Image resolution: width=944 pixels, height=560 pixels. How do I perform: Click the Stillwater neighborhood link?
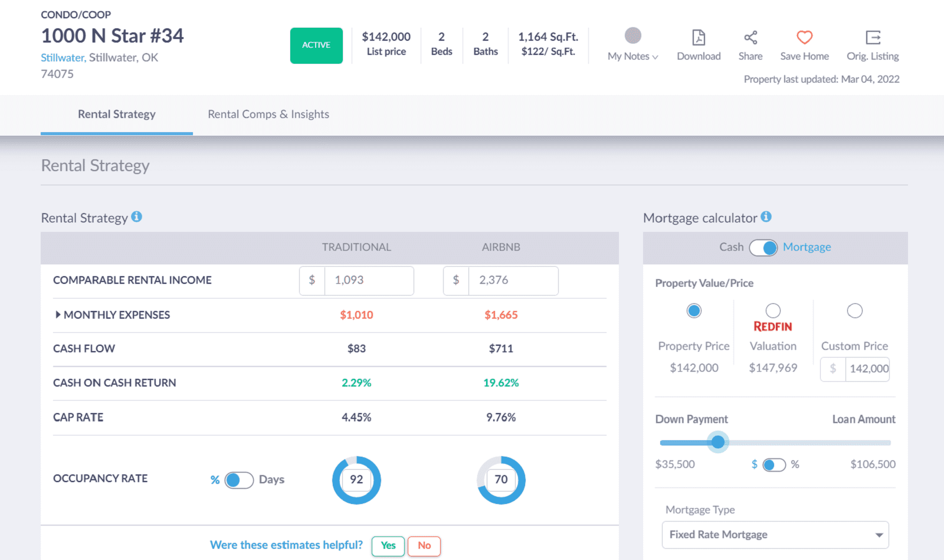pyautogui.click(x=63, y=58)
